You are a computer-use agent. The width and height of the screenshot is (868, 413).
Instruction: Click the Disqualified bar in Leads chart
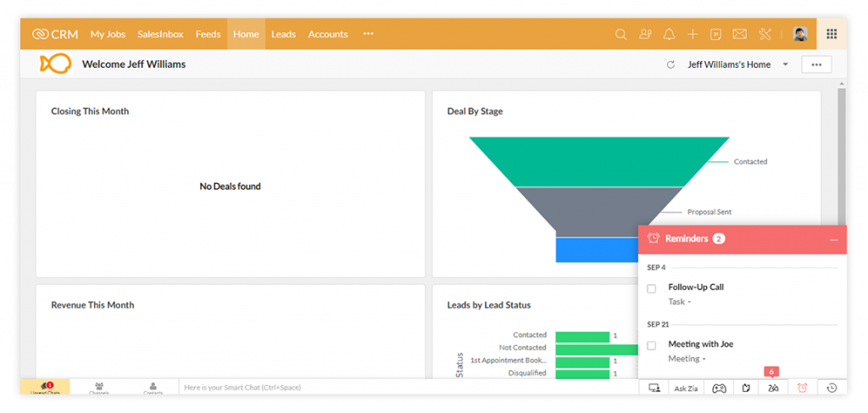coord(582,374)
